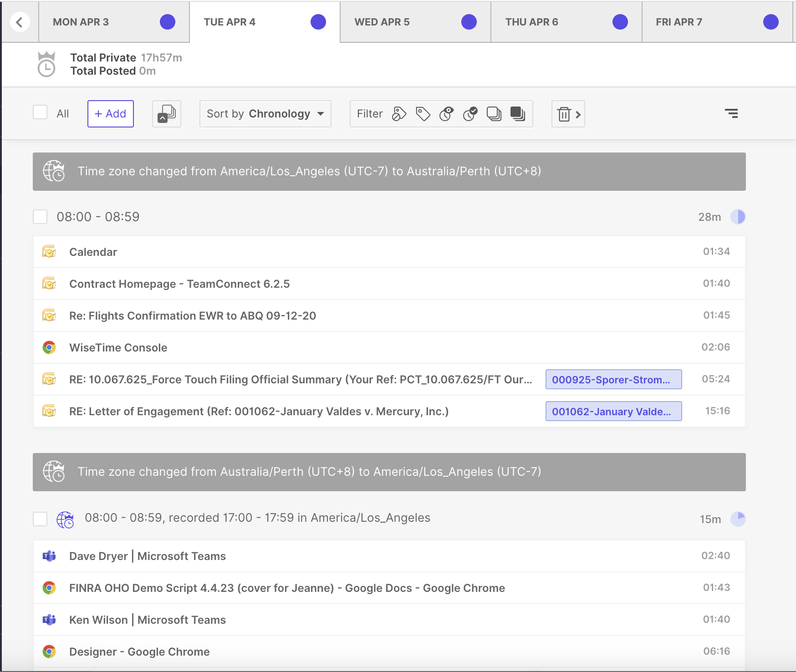The width and height of the screenshot is (796, 672).
Task: Filter entries by tag icon
Action: pos(423,114)
